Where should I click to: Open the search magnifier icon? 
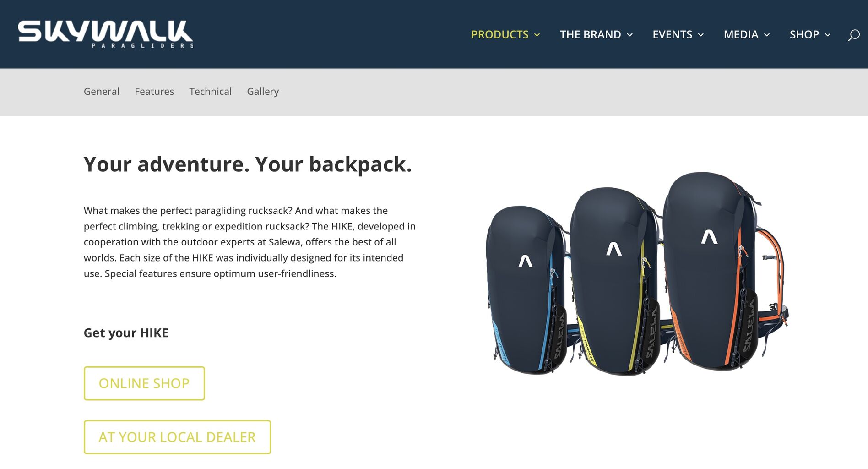(853, 35)
